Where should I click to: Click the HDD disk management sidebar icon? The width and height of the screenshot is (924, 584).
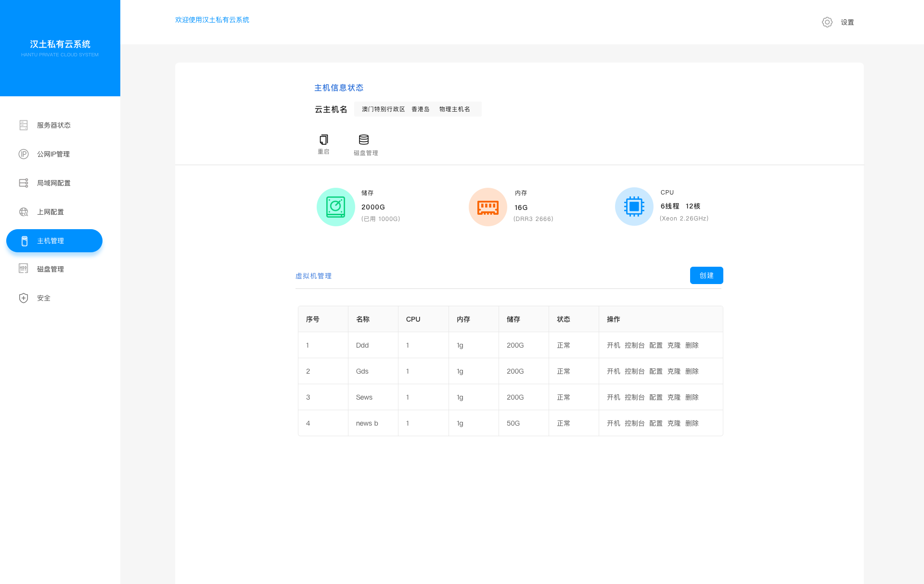(23, 269)
